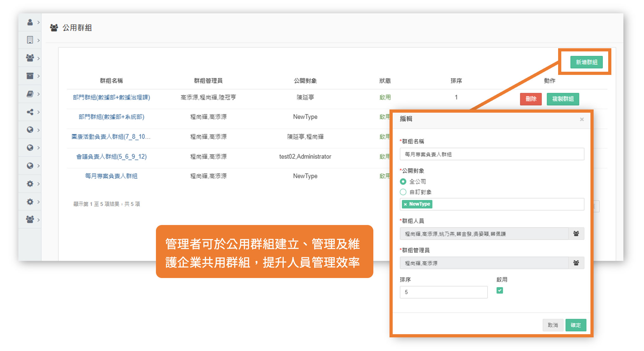Screen dimensions: 644x351
Task: Expand chevron beside gear icon above bottom group
Action: [38, 202]
